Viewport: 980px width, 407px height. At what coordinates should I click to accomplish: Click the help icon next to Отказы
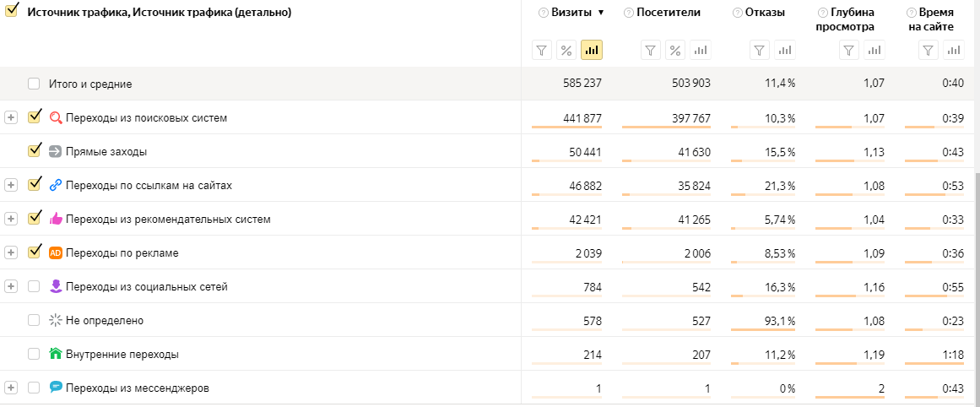point(738,13)
